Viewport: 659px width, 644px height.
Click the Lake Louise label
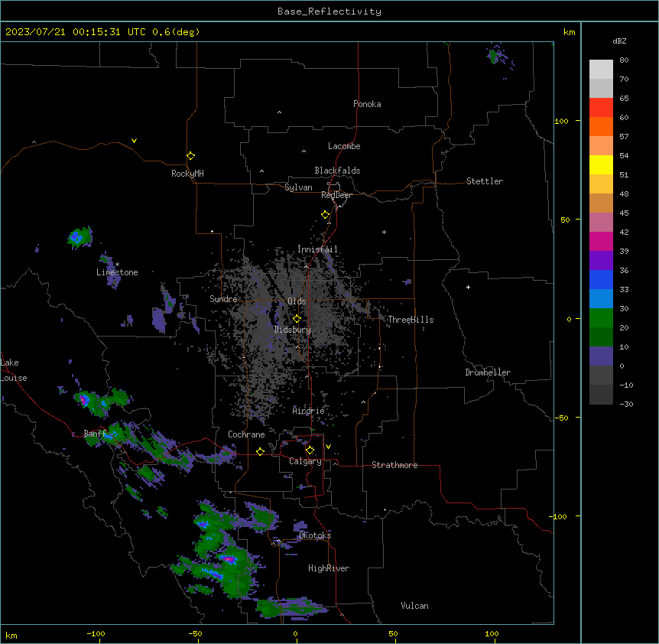pos(13,370)
